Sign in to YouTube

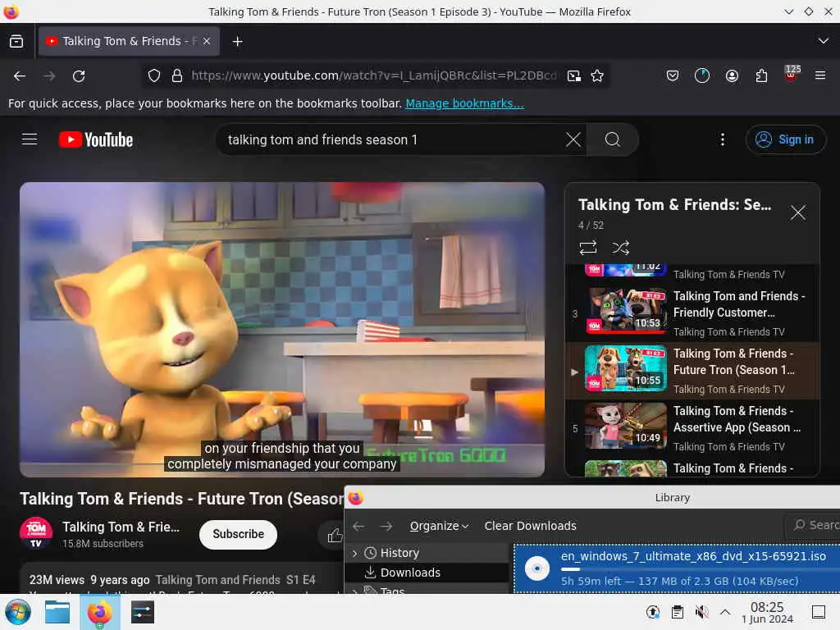785,139
